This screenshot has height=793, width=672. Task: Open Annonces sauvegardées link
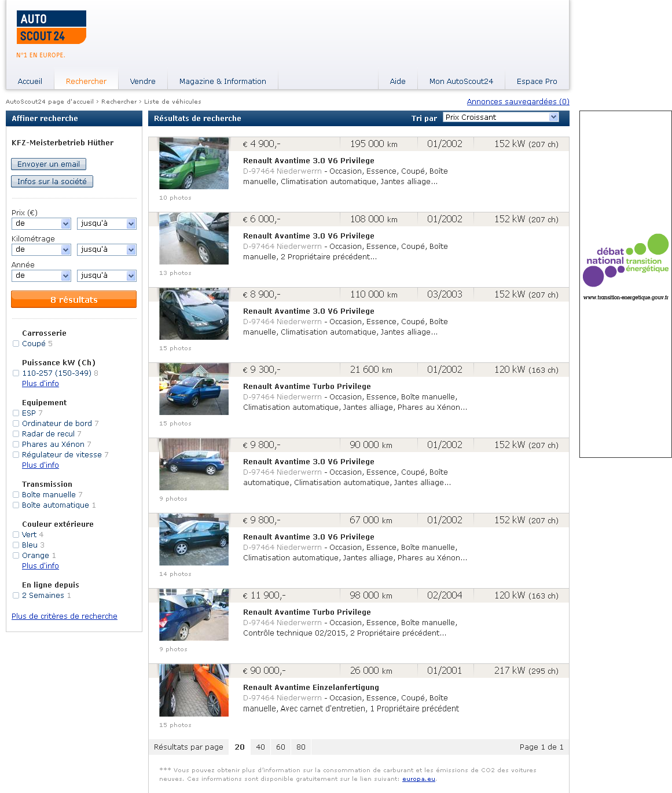coord(517,102)
